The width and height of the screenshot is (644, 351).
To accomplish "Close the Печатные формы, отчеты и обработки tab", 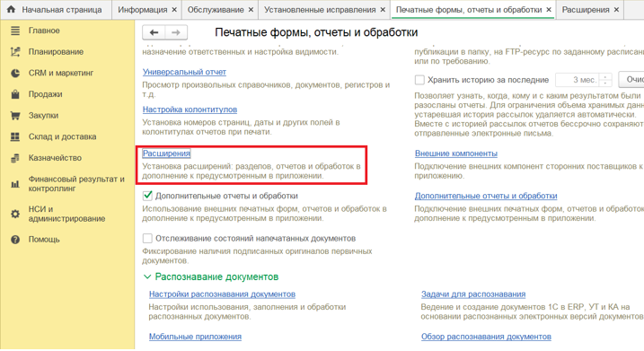I will (x=549, y=10).
